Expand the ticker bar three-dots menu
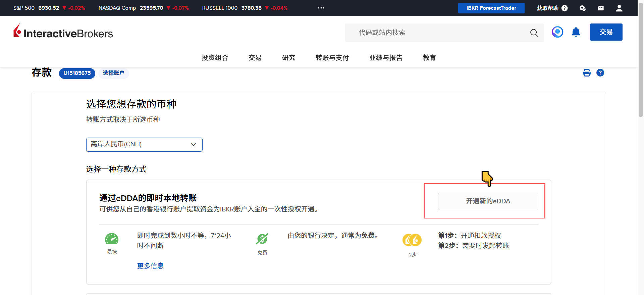The image size is (644, 295). tap(321, 8)
